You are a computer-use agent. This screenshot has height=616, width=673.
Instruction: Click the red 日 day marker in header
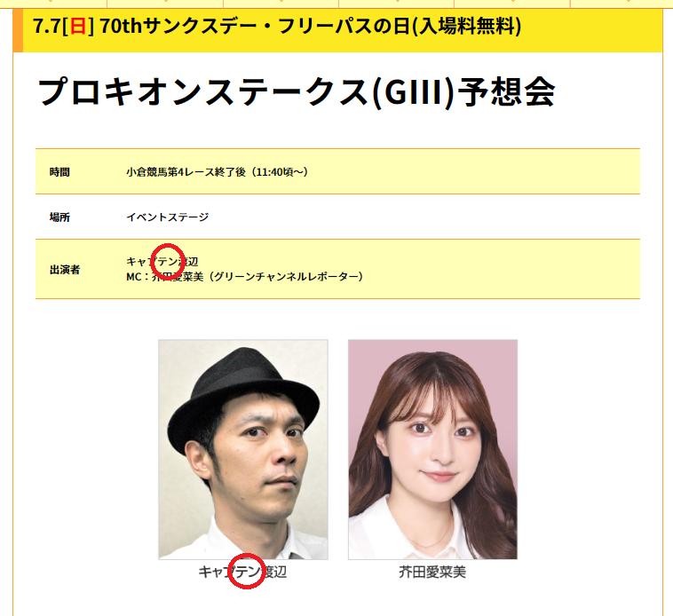click(77, 26)
